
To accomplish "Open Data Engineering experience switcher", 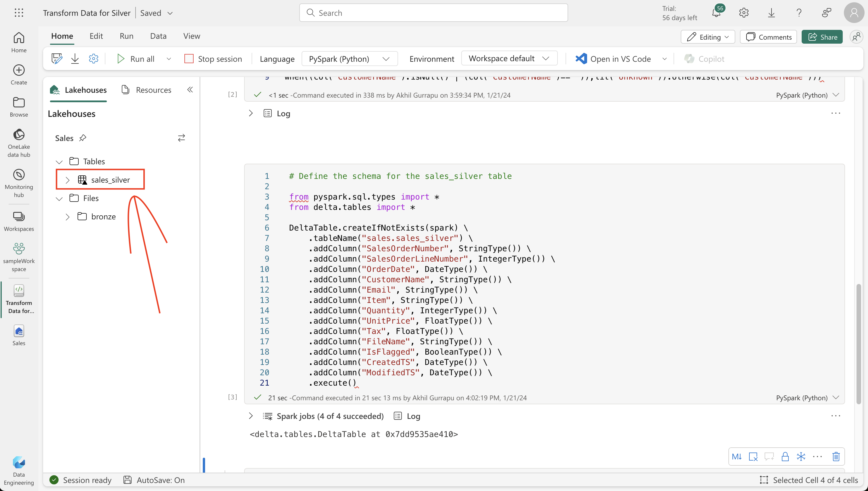I will pyautogui.click(x=19, y=471).
